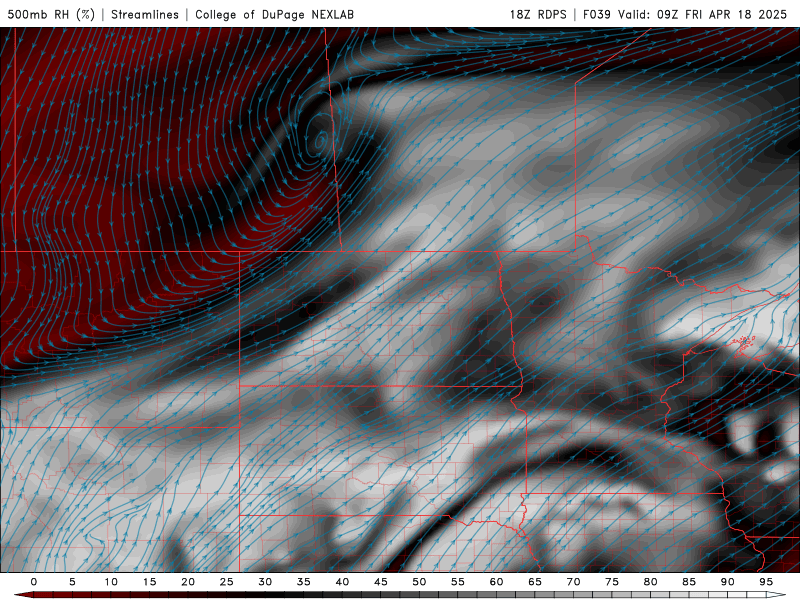The height and width of the screenshot is (600, 800).
Task: Click the '70' value on color scale
Action: click(x=573, y=582)
